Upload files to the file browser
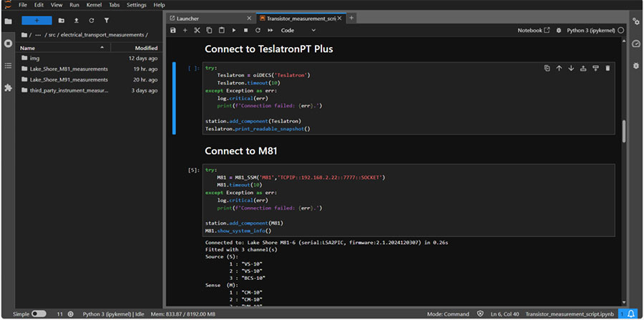Viewport: 644px width, 320px height. pos(76,21)
